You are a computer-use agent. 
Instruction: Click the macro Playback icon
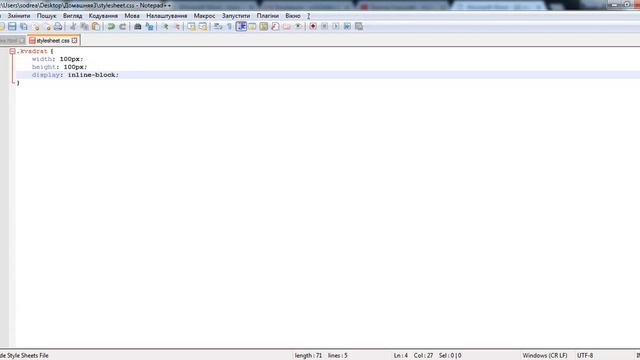(x=336, y=27)
